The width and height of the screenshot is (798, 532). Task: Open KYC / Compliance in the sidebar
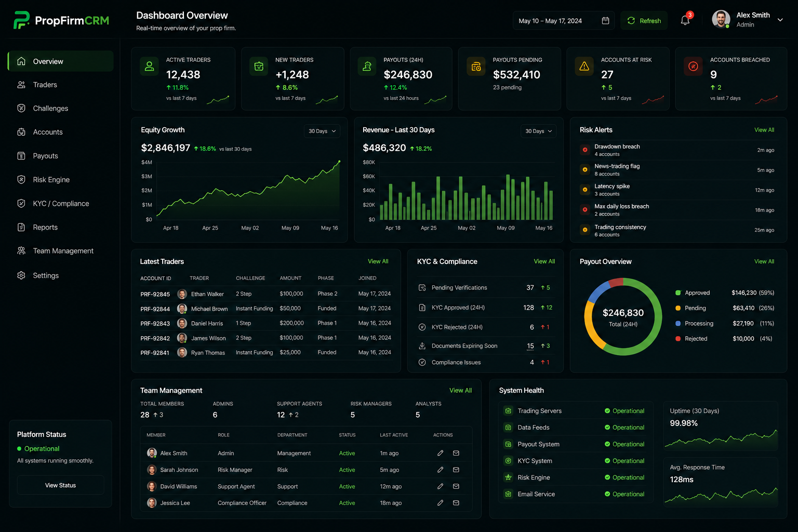[60, 204]
